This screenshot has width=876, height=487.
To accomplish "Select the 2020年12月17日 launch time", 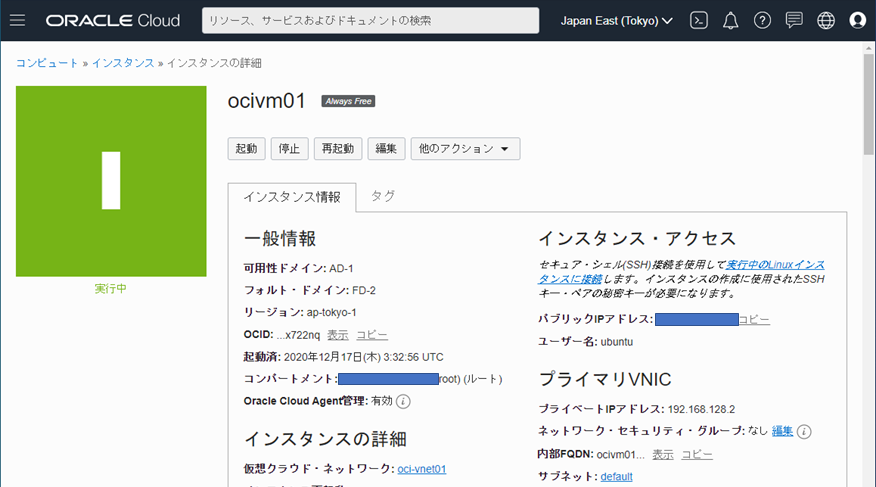I will [x=364, y=357].
